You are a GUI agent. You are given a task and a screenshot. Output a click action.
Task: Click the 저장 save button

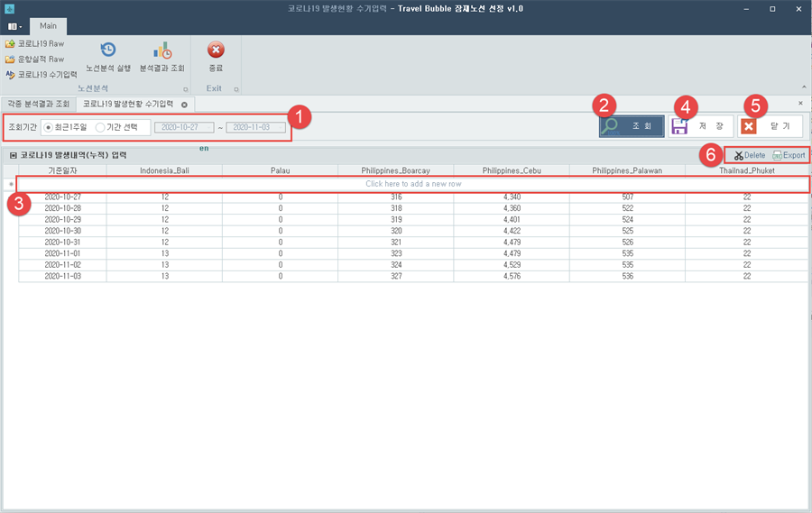[x=701, y=126]
